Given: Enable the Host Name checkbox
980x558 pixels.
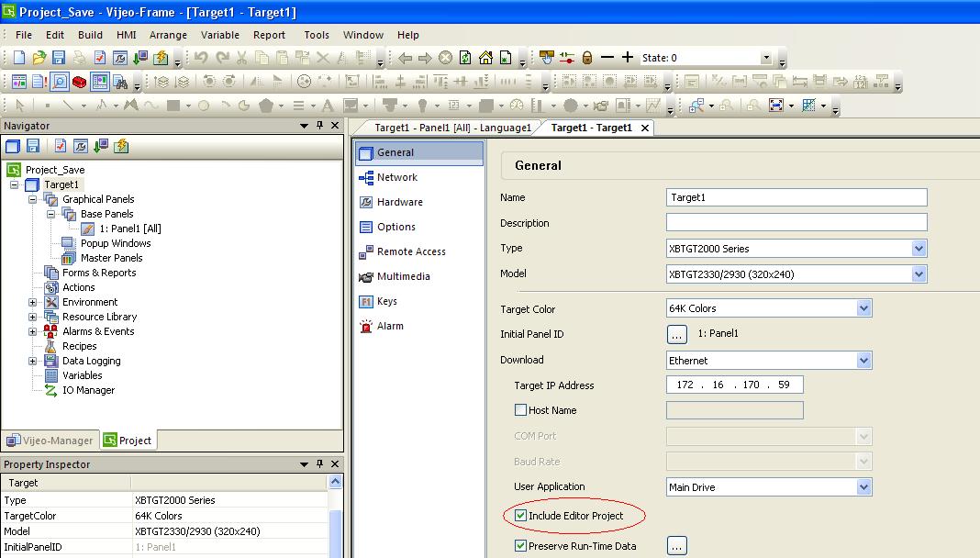Looking at the screenshot, I should pos(520,410).
